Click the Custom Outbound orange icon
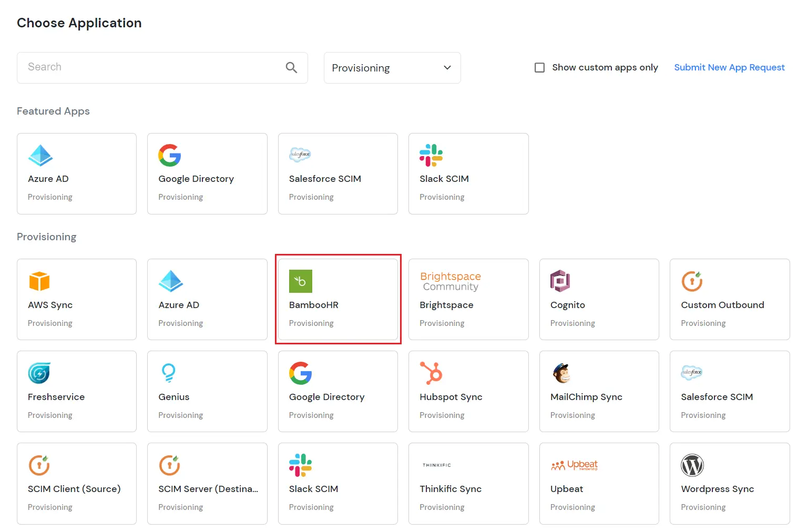 (692, 281)
